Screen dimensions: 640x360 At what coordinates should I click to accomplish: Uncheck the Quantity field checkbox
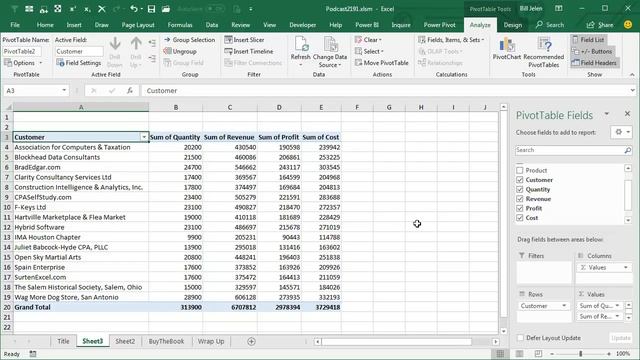[x=520, y=189]
